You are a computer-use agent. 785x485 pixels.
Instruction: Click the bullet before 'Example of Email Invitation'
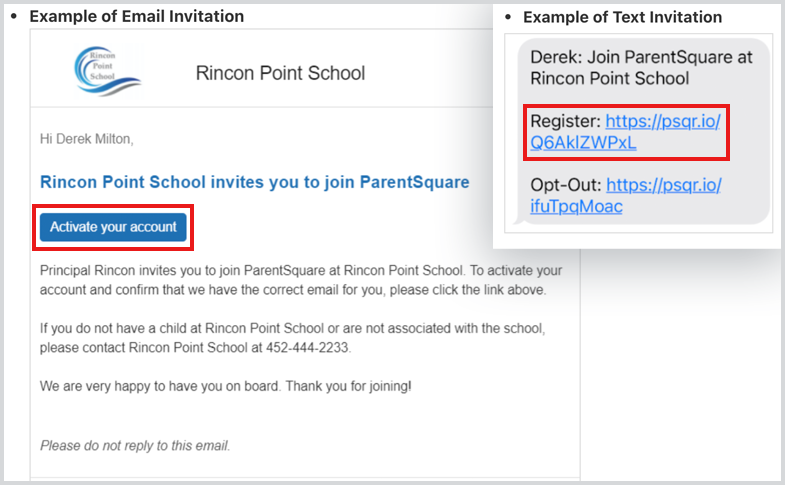click(x=14, y=17)
